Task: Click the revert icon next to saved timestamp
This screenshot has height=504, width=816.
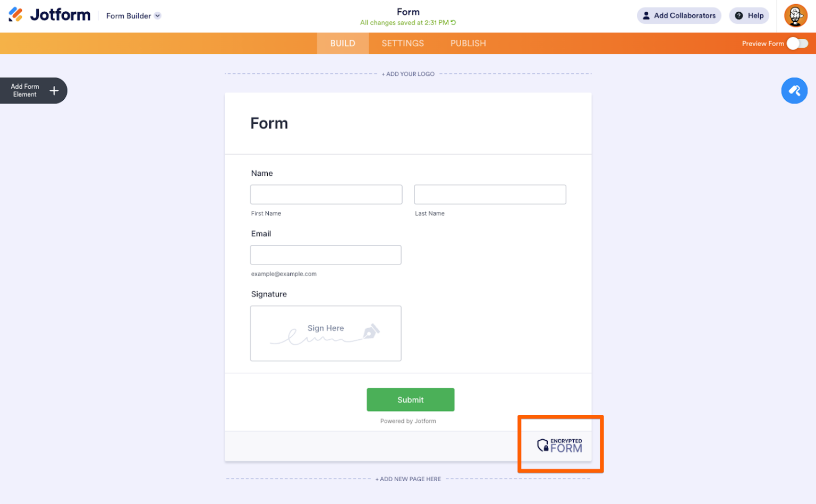Action: click(x=454, y=23)
